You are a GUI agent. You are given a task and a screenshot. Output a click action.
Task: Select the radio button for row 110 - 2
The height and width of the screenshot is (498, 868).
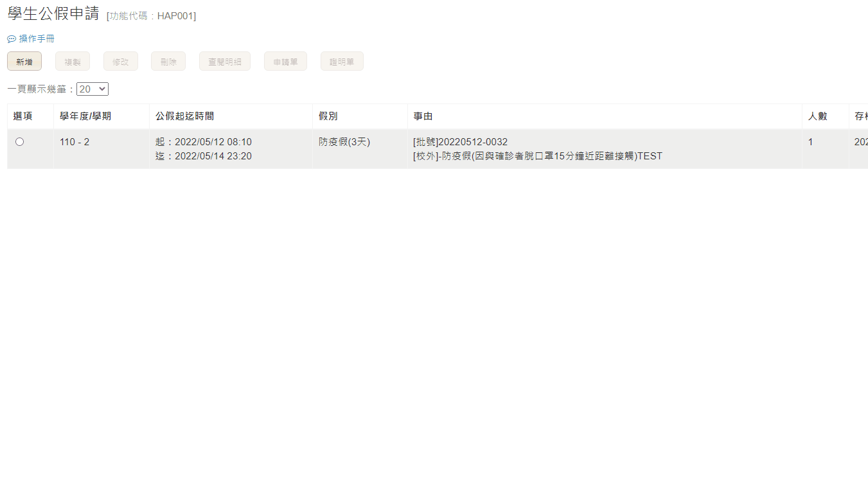(x=19, y=142)
